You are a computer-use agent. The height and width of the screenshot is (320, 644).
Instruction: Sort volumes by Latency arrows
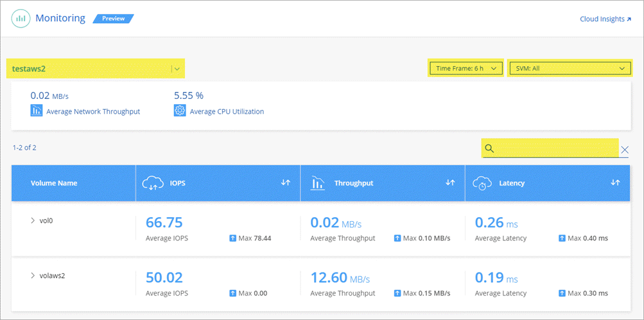(x=615, y=183)
